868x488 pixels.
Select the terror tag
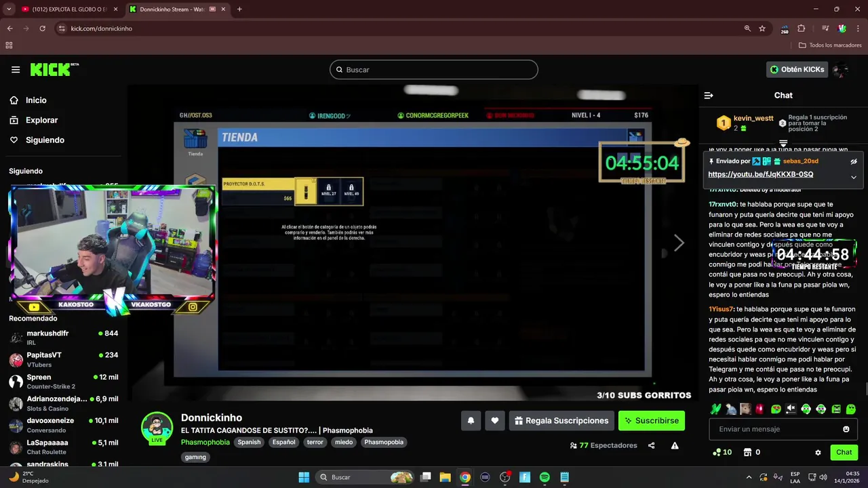pos(315,442)
